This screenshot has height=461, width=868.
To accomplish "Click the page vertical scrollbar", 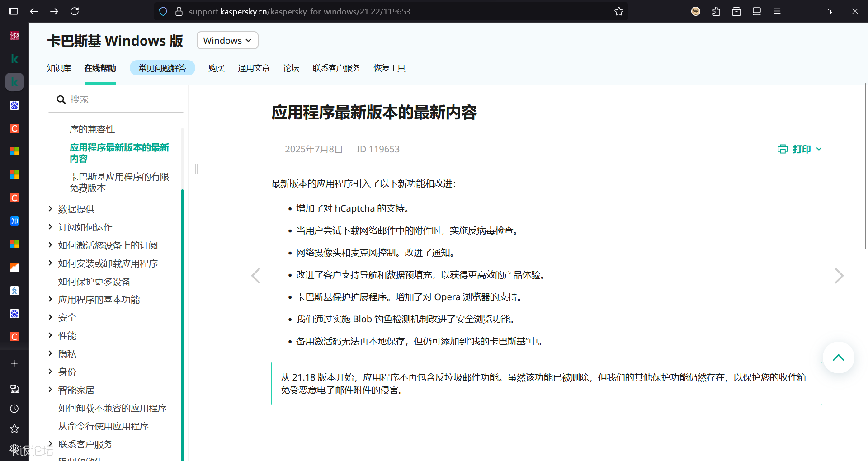I will coord(866,166).
